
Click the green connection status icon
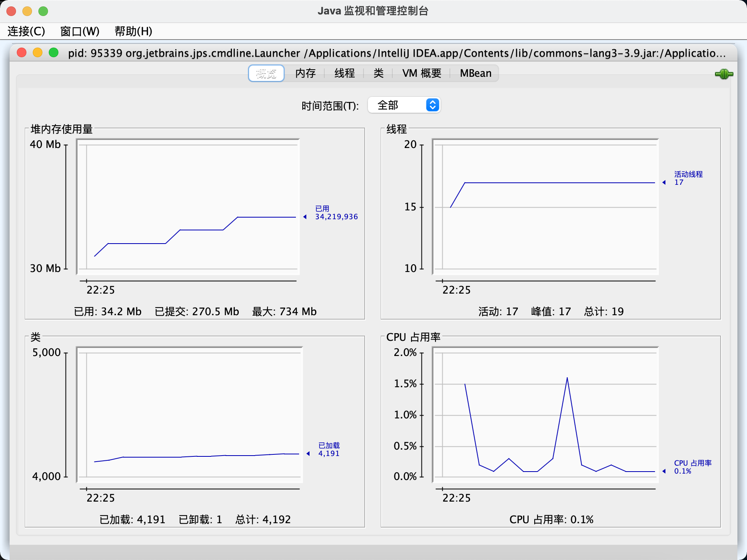(x=724, y=74)
